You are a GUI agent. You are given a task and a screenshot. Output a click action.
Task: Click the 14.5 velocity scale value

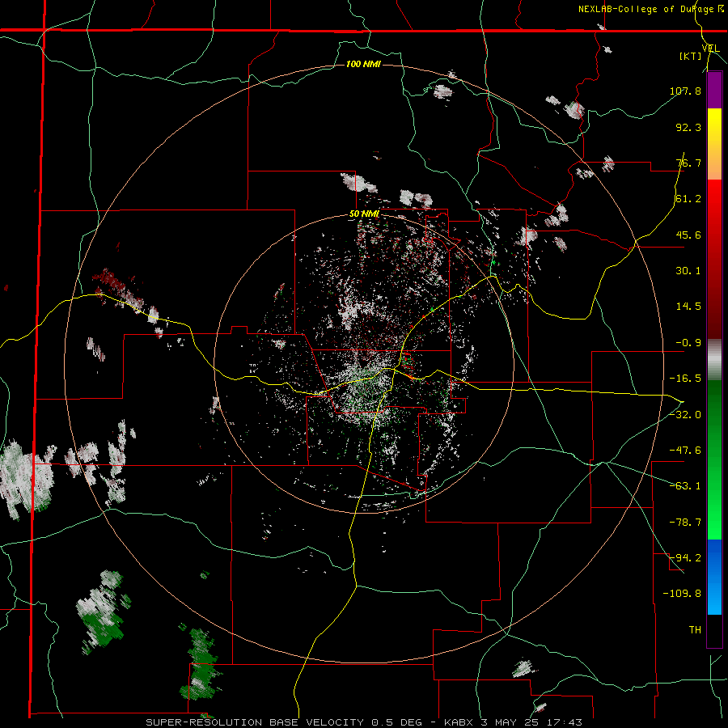coord(688,307)
